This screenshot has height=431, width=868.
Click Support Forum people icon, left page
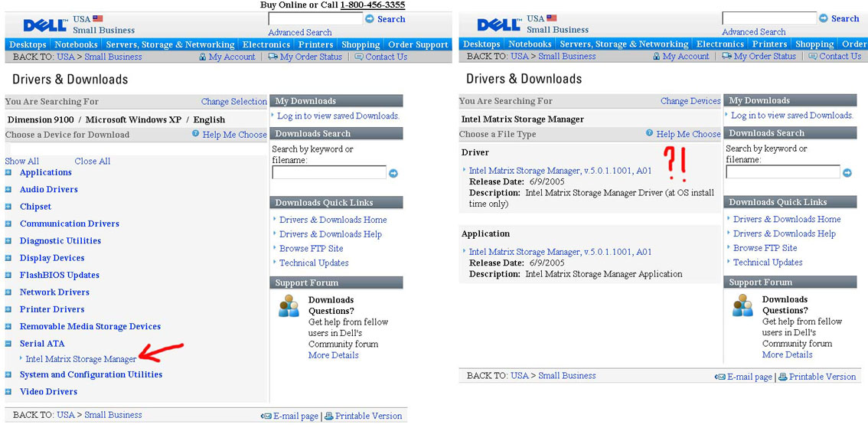click(289, 305)
